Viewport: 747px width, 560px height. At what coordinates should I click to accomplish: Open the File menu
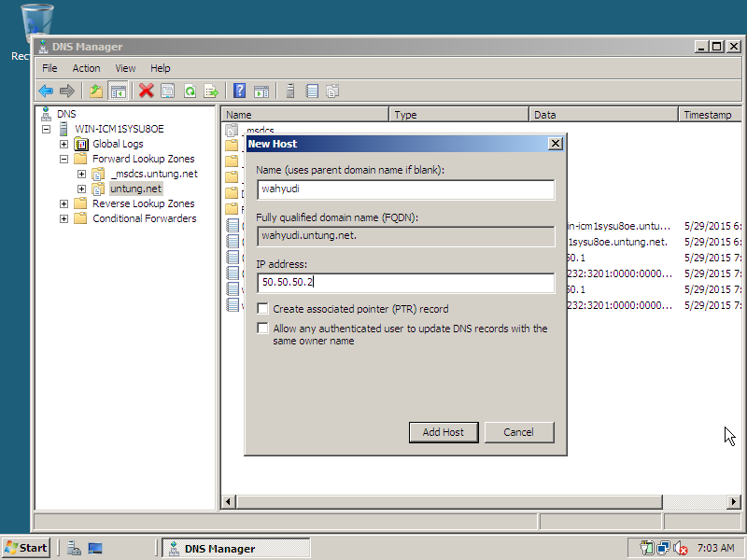[x=49, y=68]
